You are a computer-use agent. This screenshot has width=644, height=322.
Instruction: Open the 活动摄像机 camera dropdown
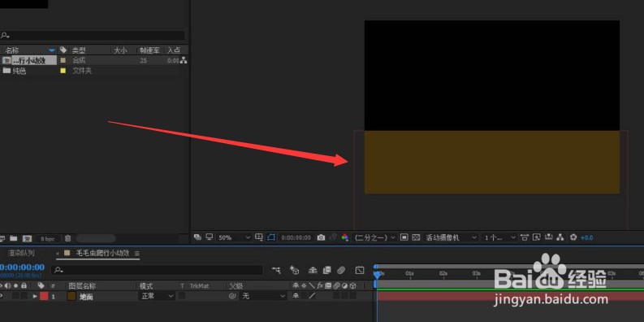click(452, 237)
